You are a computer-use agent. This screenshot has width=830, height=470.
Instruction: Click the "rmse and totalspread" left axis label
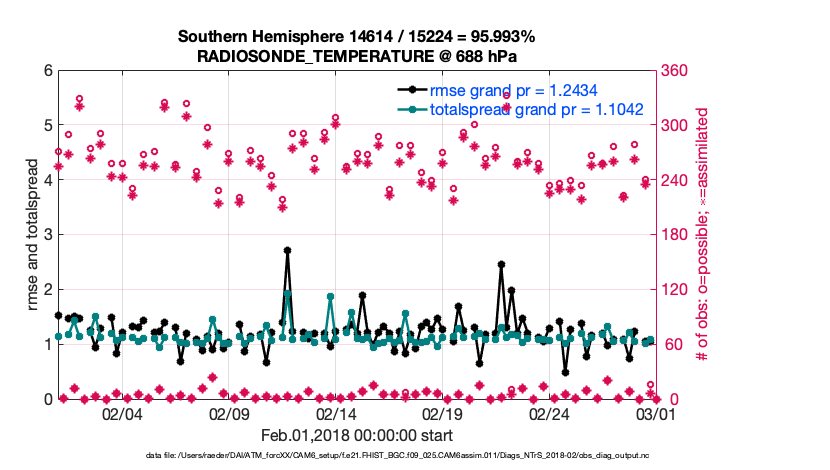coord(33,234)
